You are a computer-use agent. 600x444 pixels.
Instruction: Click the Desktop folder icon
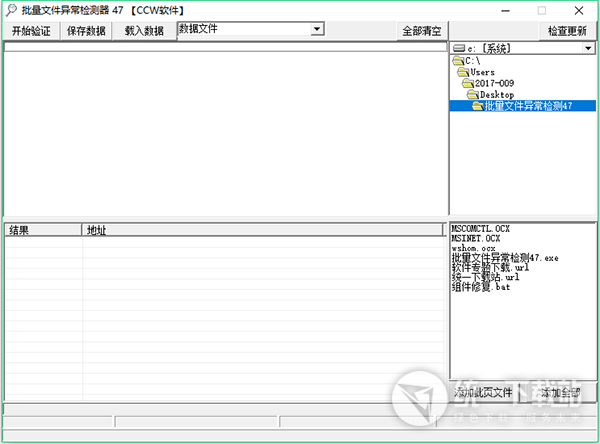pos(474,95)
